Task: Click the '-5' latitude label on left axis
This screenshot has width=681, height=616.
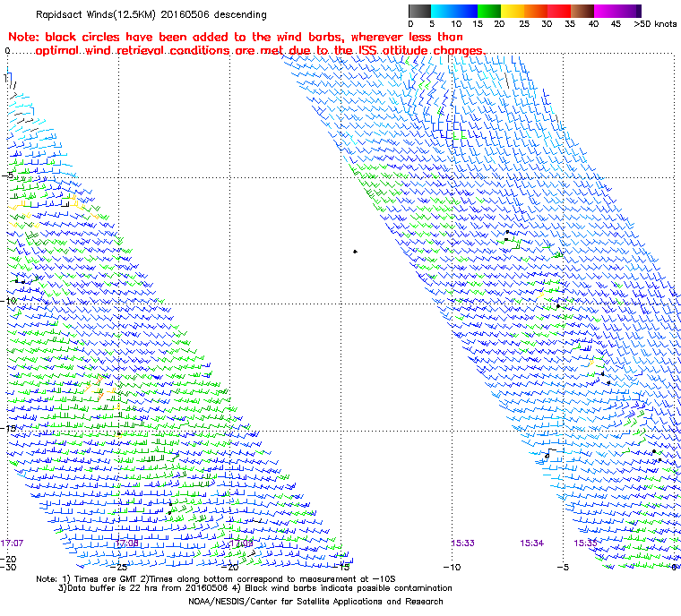Action: 7,175
